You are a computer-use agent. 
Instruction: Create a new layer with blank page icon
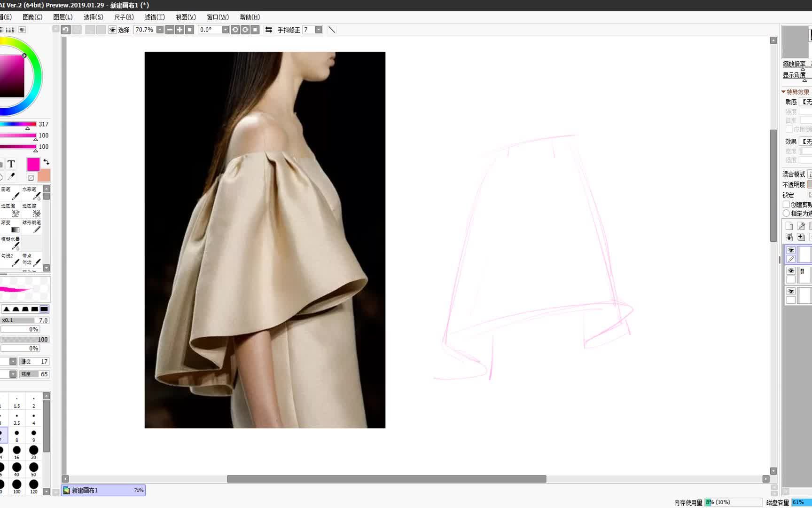tap(789, 226)
